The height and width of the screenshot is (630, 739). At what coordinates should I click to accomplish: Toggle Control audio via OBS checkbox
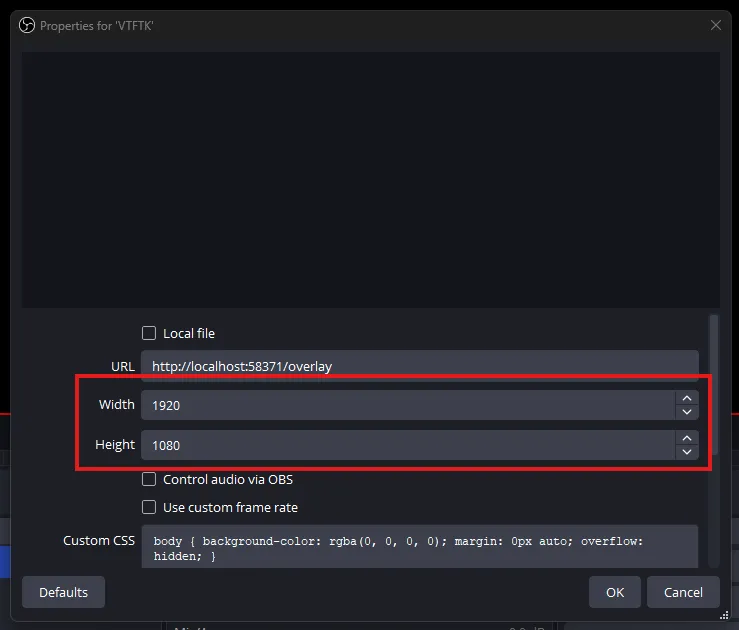pyautogui.click(x=149, y=479)
